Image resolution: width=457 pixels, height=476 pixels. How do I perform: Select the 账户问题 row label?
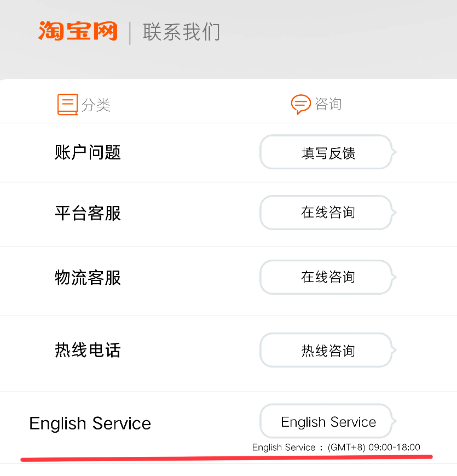point(88,152)
